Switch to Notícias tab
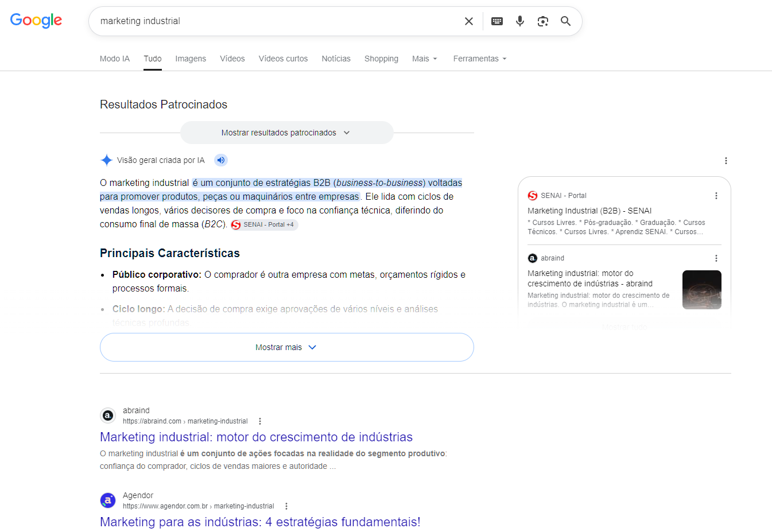This screenshot has height=532, width=772. pyautogui.click(x=336, y=59)
